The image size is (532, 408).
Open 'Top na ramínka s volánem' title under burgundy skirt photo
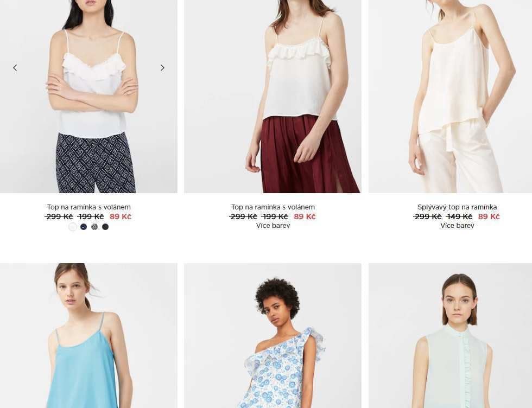273,207
